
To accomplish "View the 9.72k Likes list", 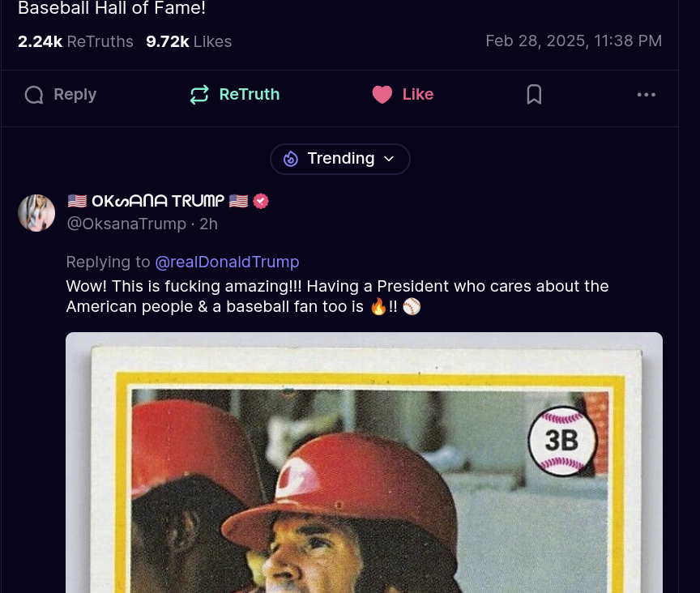I will pos(189,41).
